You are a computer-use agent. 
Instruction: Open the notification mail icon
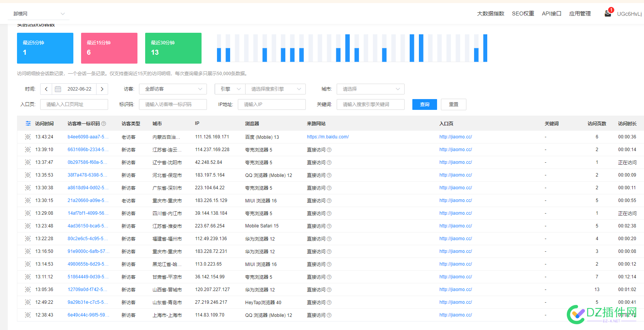(608, 13)
